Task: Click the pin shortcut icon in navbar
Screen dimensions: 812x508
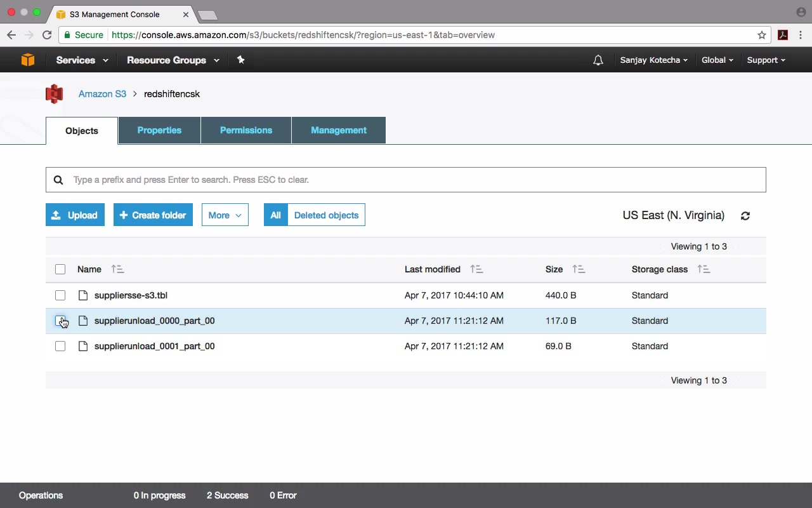Action: (240, 60)
